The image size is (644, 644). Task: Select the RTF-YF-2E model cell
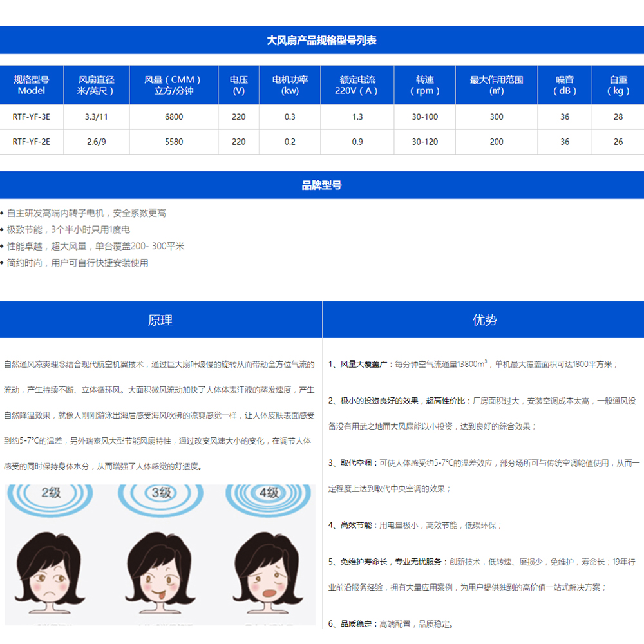coord(31,142)
